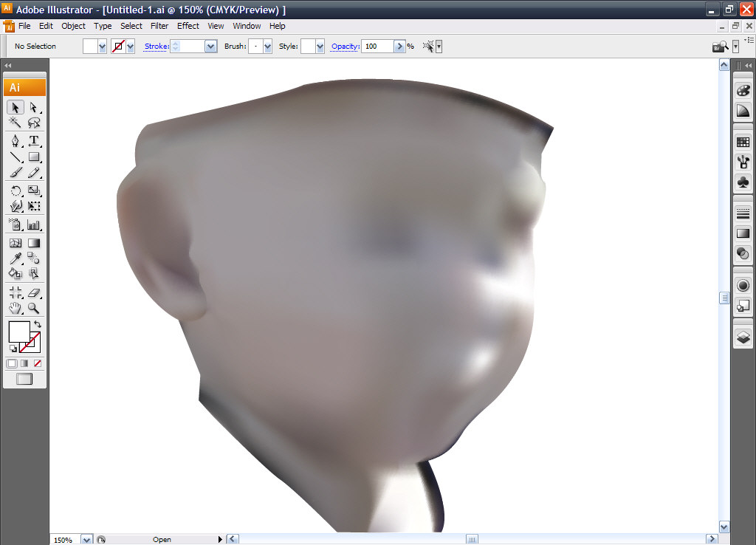Open the Effect menu
The height and width of the screenshot is (545, 756).
point(188,26)
